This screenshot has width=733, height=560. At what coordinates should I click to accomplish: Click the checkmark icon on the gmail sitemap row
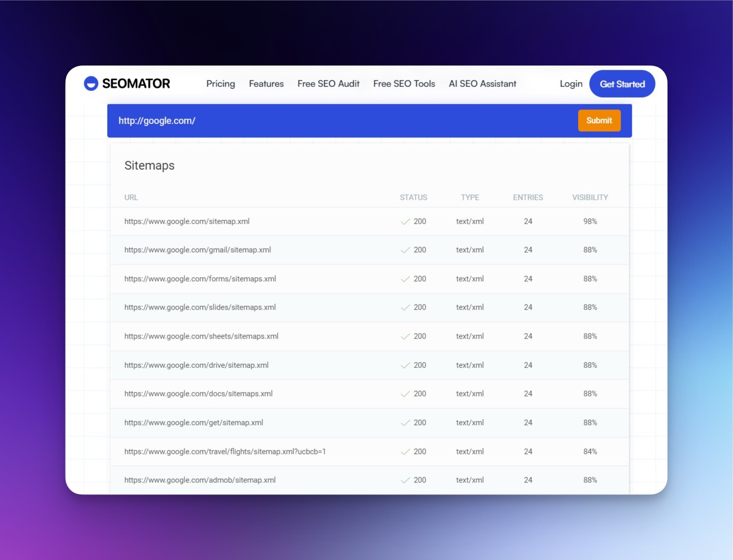pos(404,250)
